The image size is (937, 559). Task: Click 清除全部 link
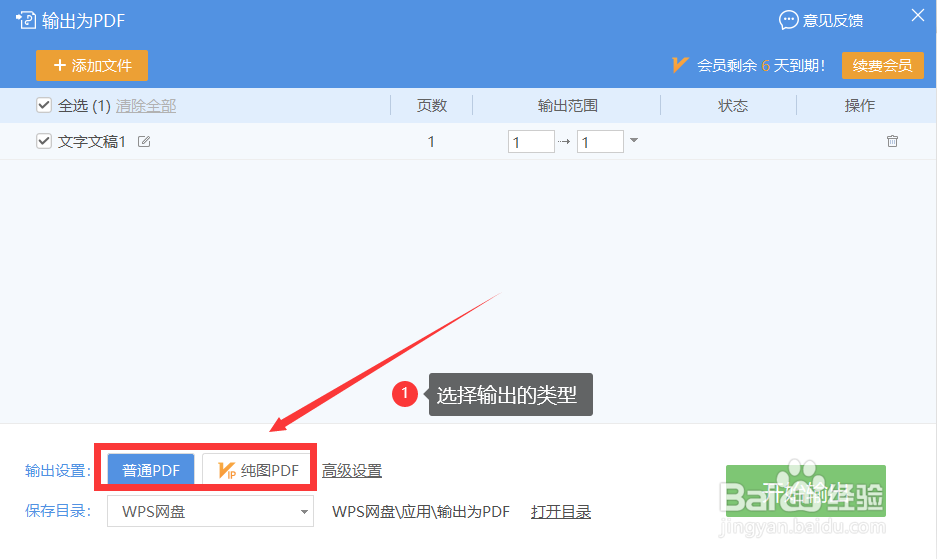pos(146,106)
